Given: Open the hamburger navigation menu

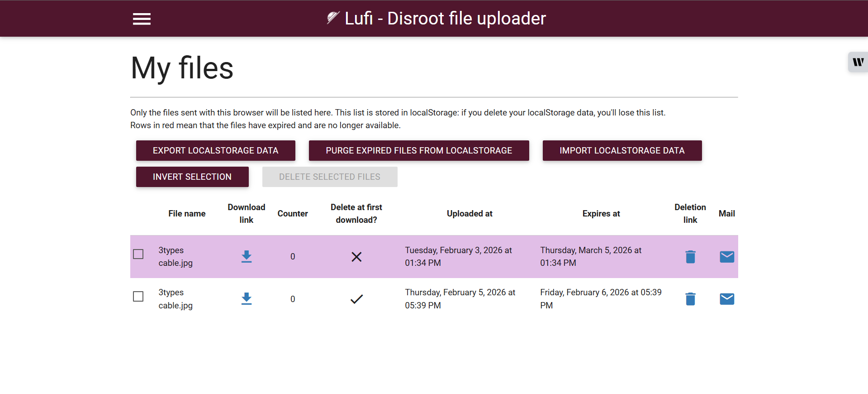Looking at the screenshot, I should click(142, 19).
